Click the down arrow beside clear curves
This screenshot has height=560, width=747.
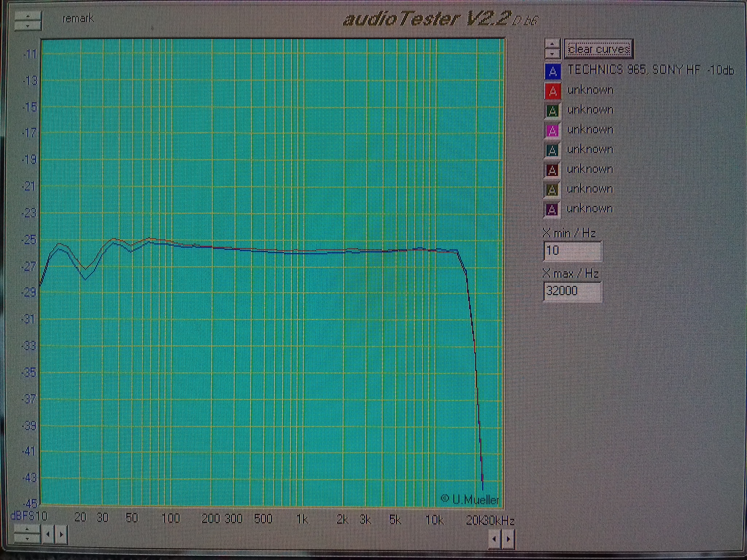pyautogui.click(x=552, y=54)
